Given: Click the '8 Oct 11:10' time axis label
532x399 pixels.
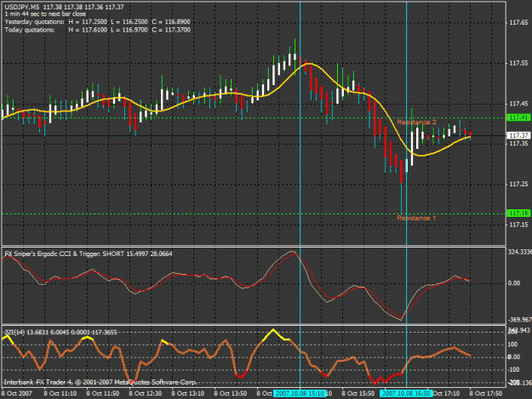Looking at the screenshot, I should click(x=60, y=393).
